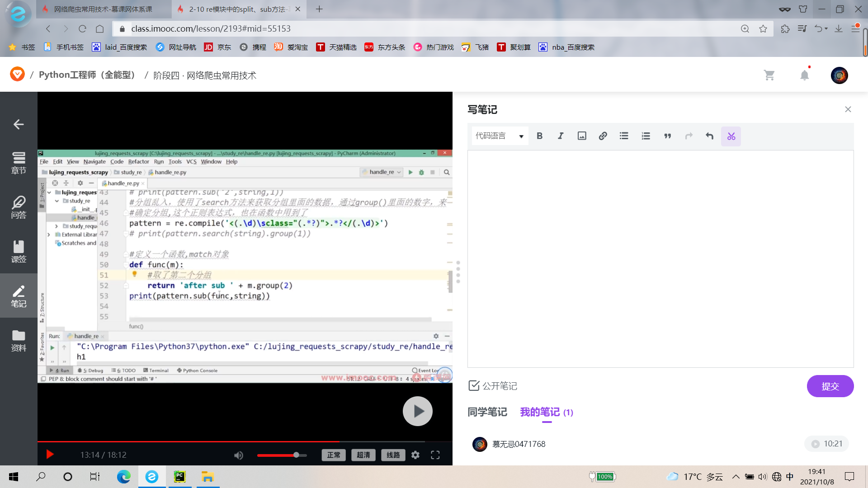Viewport: 868px width, 488px height.
Task: Go back with sidebar arrow
Action: point(19,124)
